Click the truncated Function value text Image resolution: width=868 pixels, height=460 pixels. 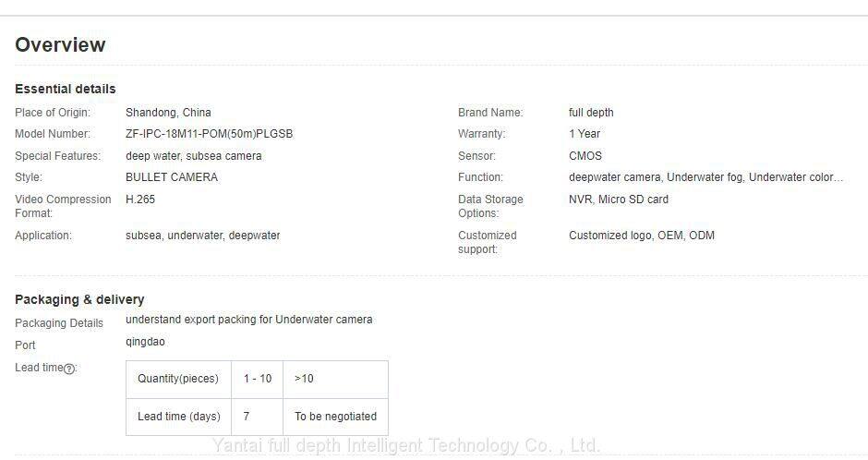705,177
